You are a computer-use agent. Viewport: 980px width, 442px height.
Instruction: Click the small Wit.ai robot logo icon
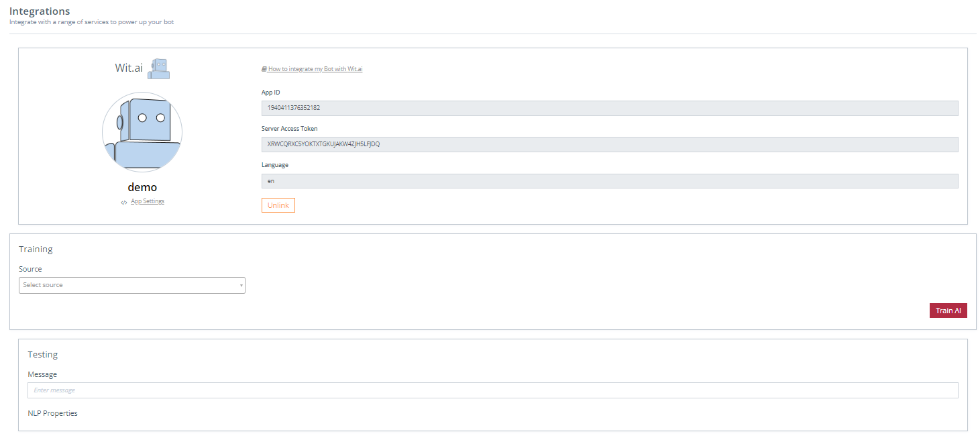pyautogui.click(x=158, y=68)
